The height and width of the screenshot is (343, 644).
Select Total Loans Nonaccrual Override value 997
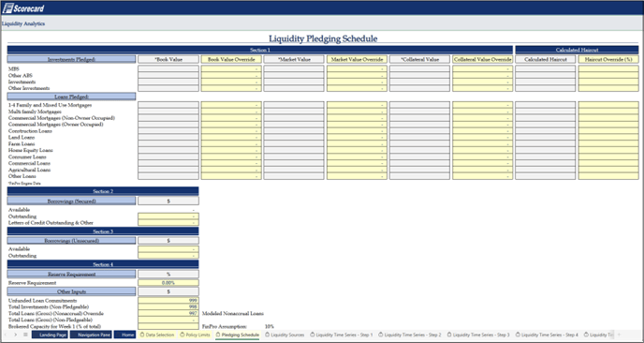click(x=168, y=313)
